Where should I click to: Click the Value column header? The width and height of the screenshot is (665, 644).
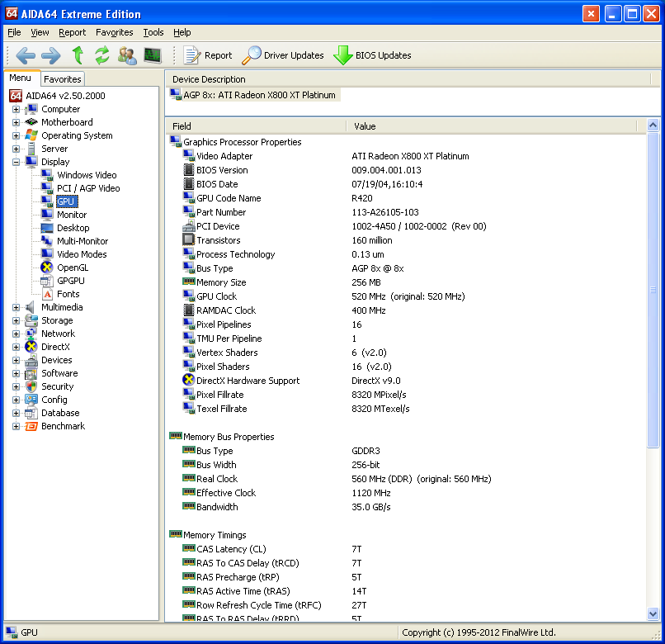tap(492, 126)
